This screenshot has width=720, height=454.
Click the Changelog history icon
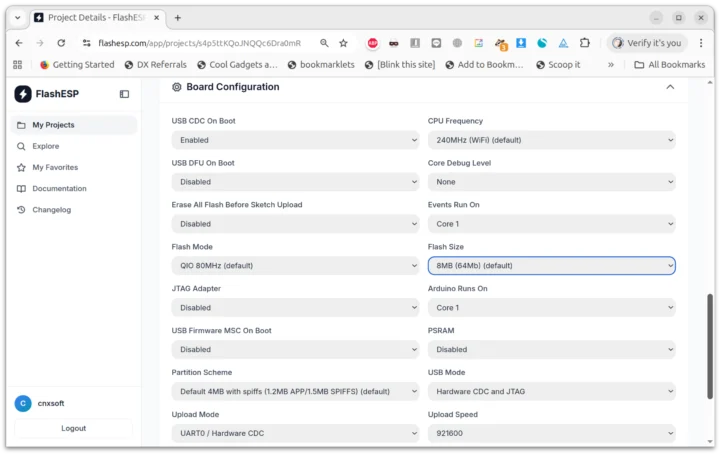pos(22,209)
